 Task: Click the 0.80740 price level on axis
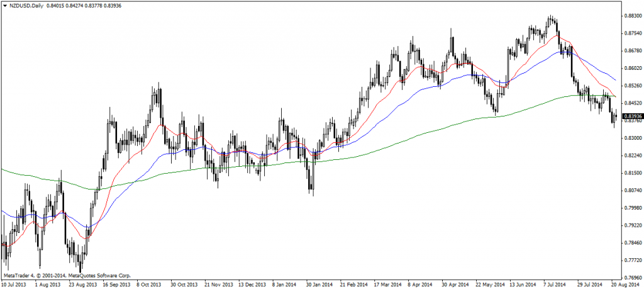pyautogui.click(x=631, y=190)
